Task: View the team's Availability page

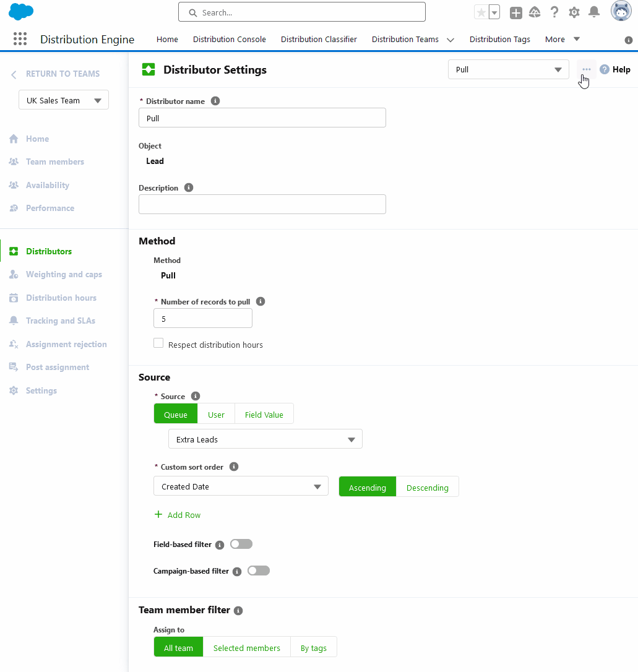Action: tap(47, 184)
